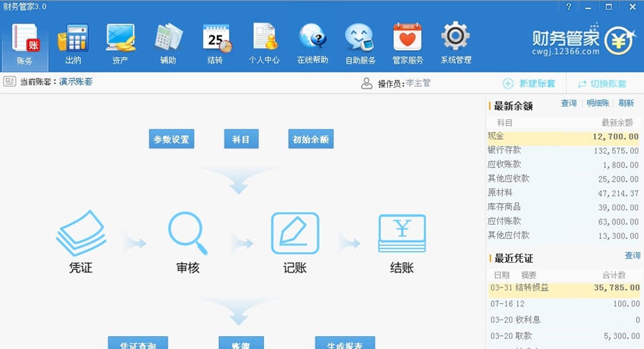Open 系统管理 gear icon
The width and height of the screenshot is (644, 349).
click(456, 36)
